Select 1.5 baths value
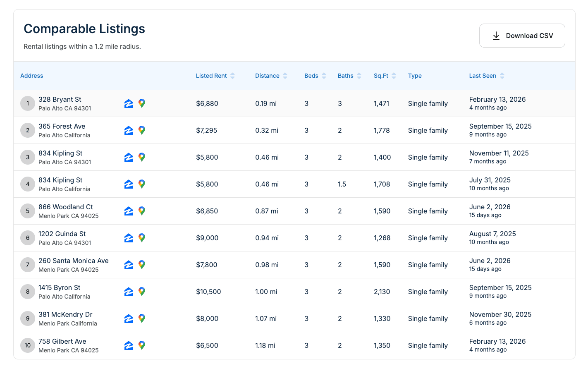The width and height of the screenshot is (588, 371). (342, 184)
